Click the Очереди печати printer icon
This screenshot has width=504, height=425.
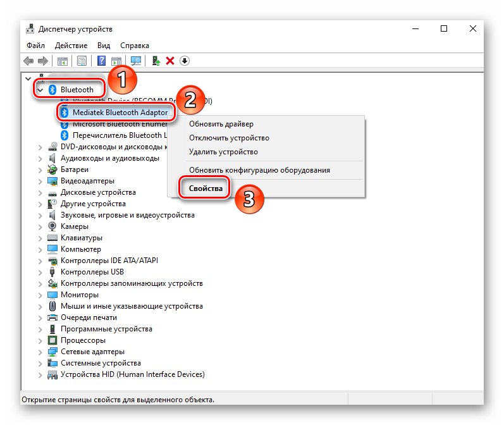coord(52,317)
